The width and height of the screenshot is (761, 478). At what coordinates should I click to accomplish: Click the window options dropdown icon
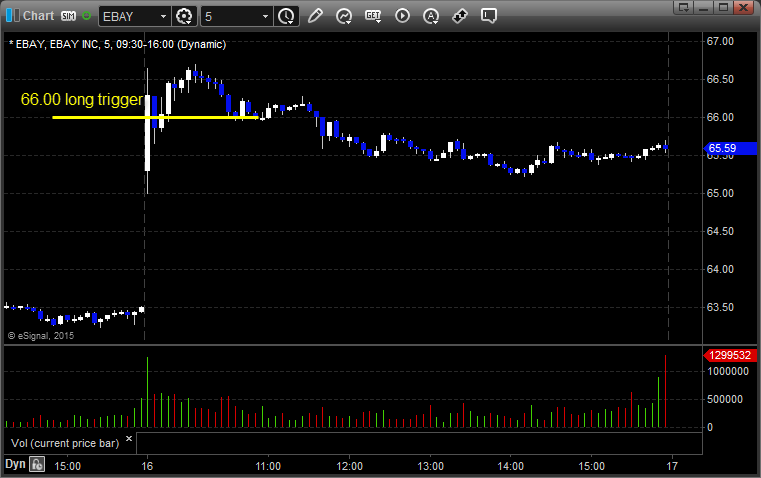click(x=684, y=7)
